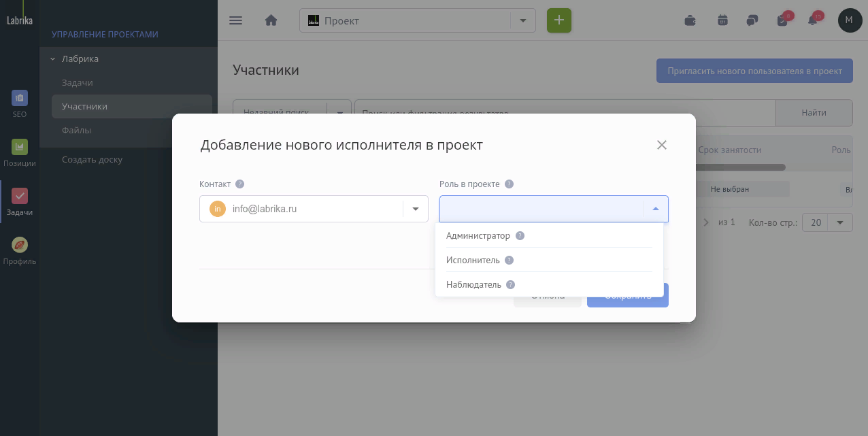This screenshot has height=436, width=868.
Task: Open Участники in project menu
Action: pyautogui.click(x=132, y=106)
